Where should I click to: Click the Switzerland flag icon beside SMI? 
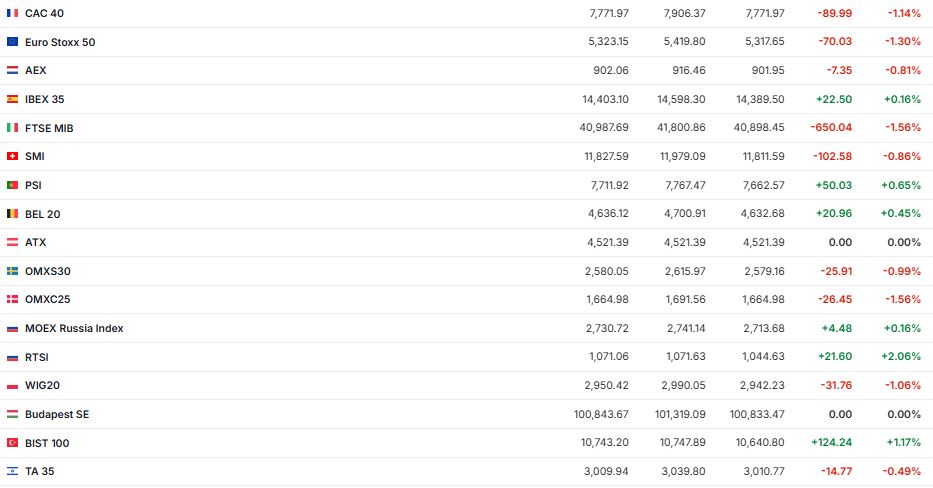pyautogui.click(x=12, y=156)
